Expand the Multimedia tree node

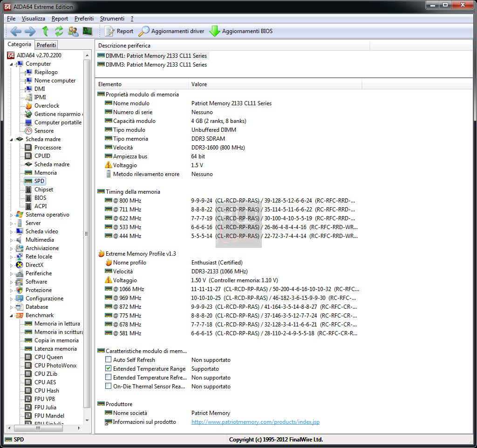pyautogui.click(x=11, y=240)
